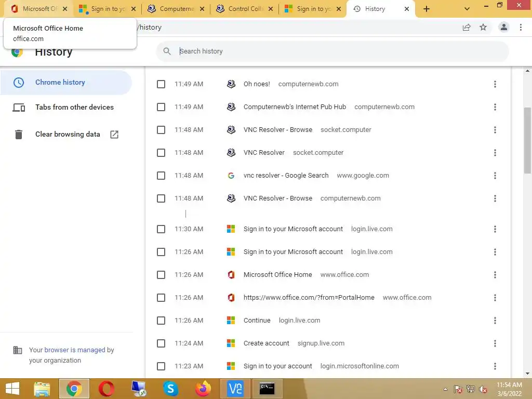Click the muted volume tray icon
Viewport: 532px width, 399px height.
(483, 389)
